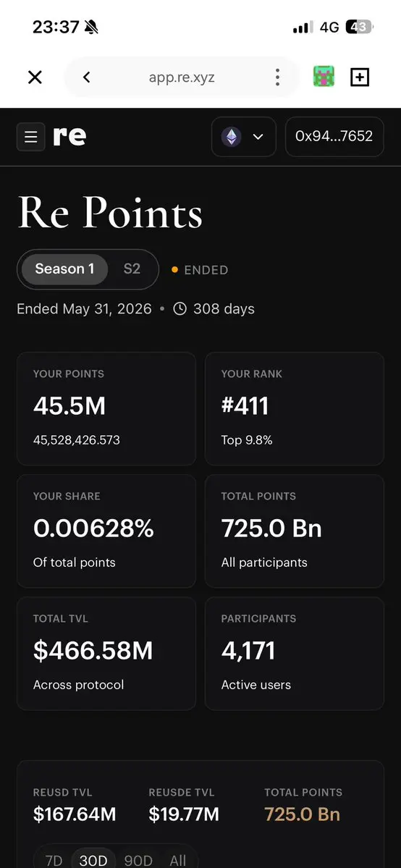This screenshot has height=868, width=401.
Task: Select 7D time range
Action: (54, 860)
